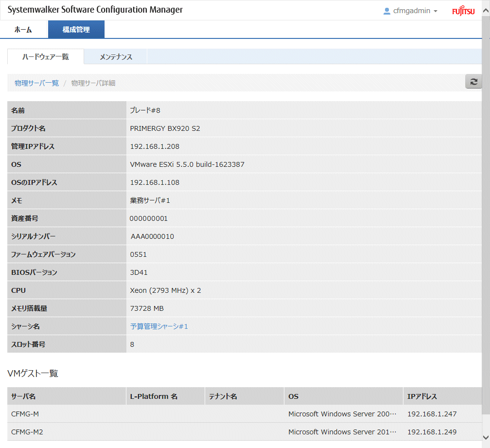Open the 予算管理シャーシ#1 chassis link
This screenshot has width=490, height=448.
[159, 326]
